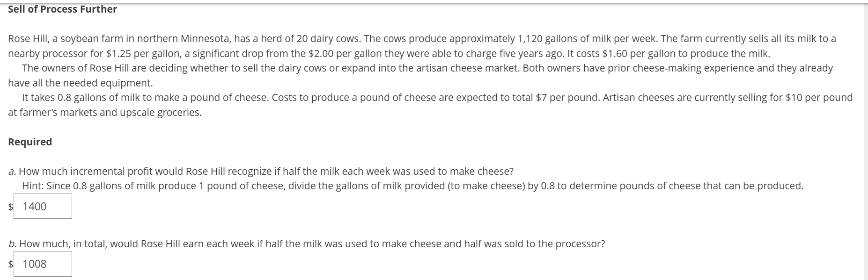Click the Sell of Process Further heading

tap(62, 8)
